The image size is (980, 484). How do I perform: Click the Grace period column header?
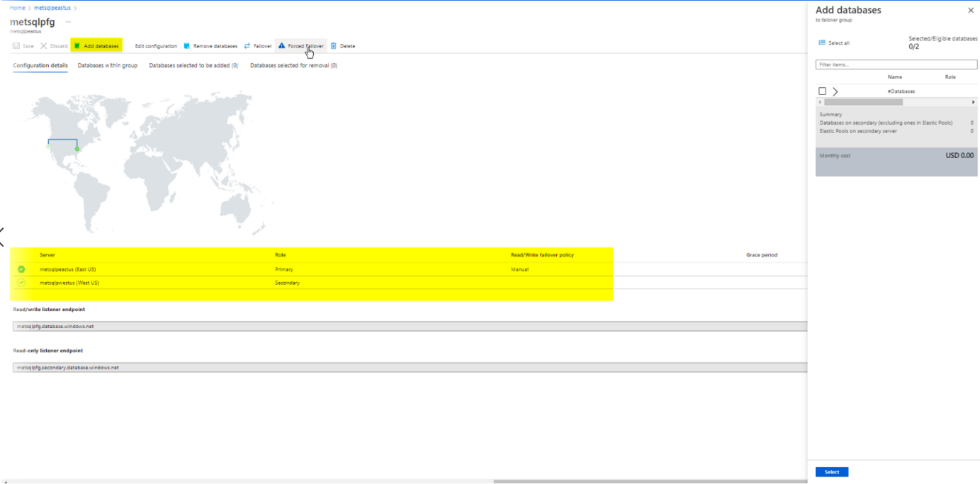click(x=762, y=255)
